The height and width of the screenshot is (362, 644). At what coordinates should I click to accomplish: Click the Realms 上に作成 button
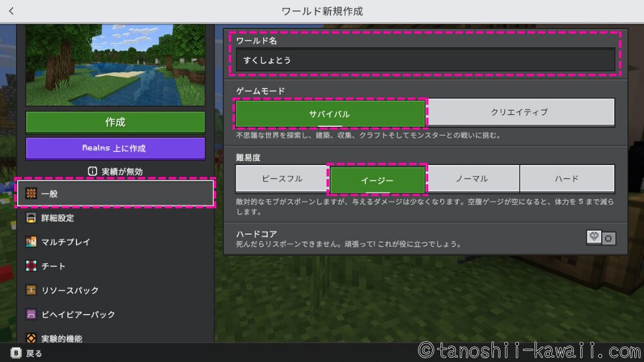115,148
